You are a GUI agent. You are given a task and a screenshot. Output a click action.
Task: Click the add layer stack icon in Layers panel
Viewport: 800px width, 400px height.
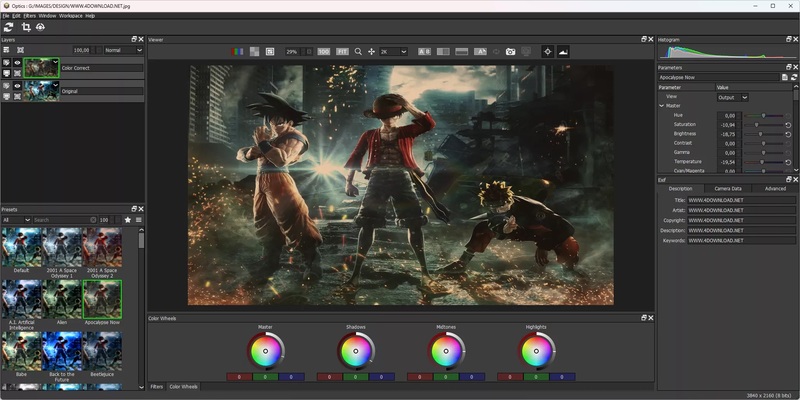[6, 50]
